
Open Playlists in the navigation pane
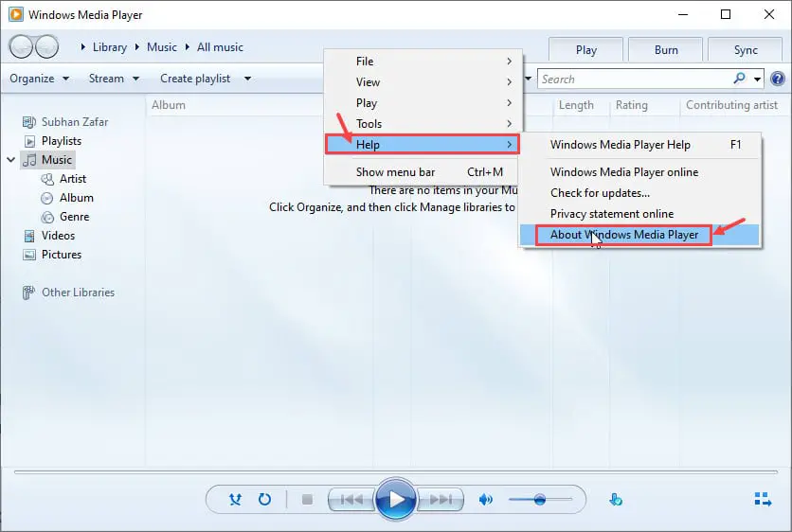(52, 141)
